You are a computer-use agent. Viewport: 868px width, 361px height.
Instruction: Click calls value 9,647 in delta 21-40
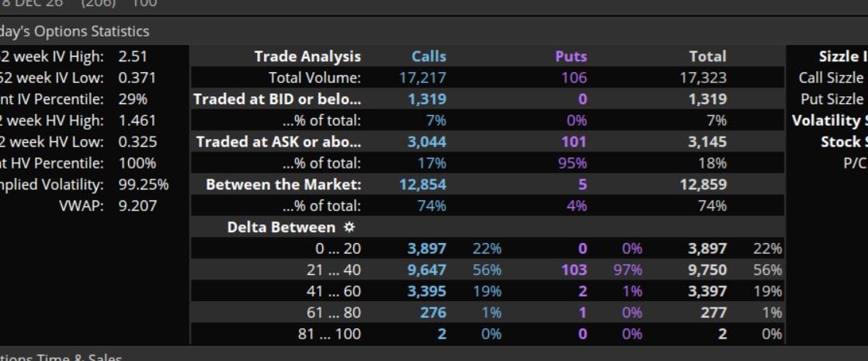click(427, 270)
